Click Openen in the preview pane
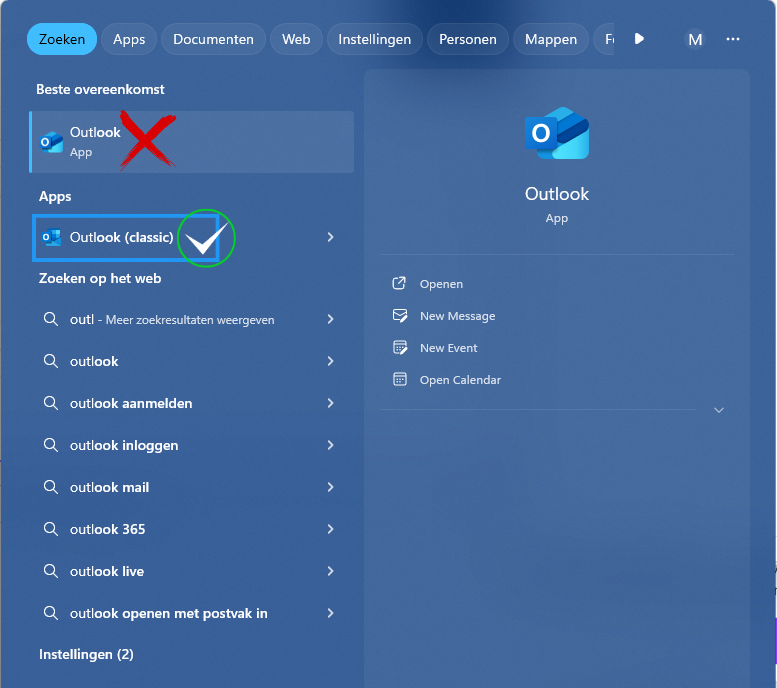This screenshot has height=688, width=777. coord(441,284)
